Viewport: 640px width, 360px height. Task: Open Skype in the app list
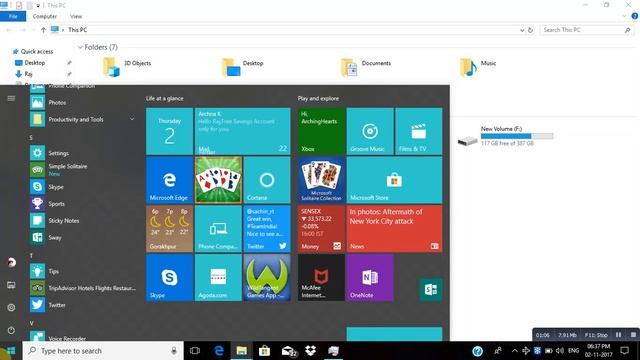[82, 187]
